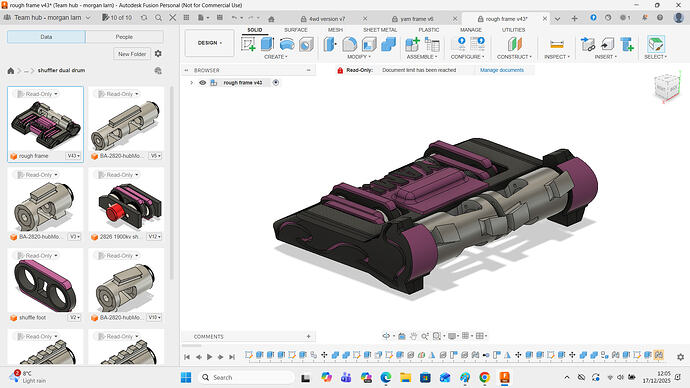690x388 pixels.
Task: Select the Extrude tool
Action: point(267,44)
